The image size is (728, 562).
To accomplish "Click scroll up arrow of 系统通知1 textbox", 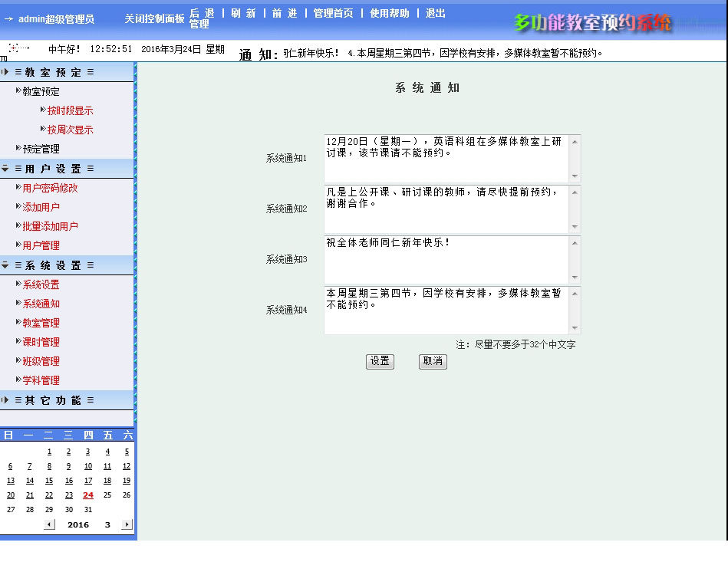I will tap(575, 142).
